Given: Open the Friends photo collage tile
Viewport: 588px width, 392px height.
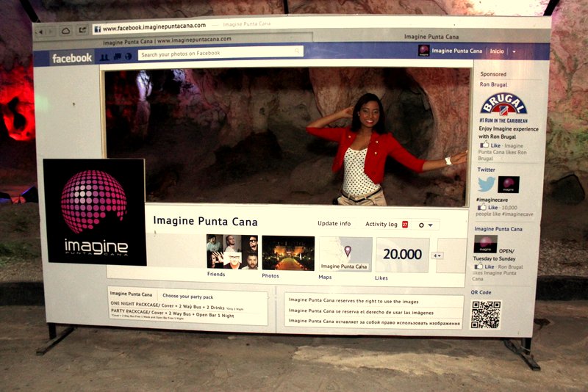Looking at the screenshot, I should click(232, 252).
